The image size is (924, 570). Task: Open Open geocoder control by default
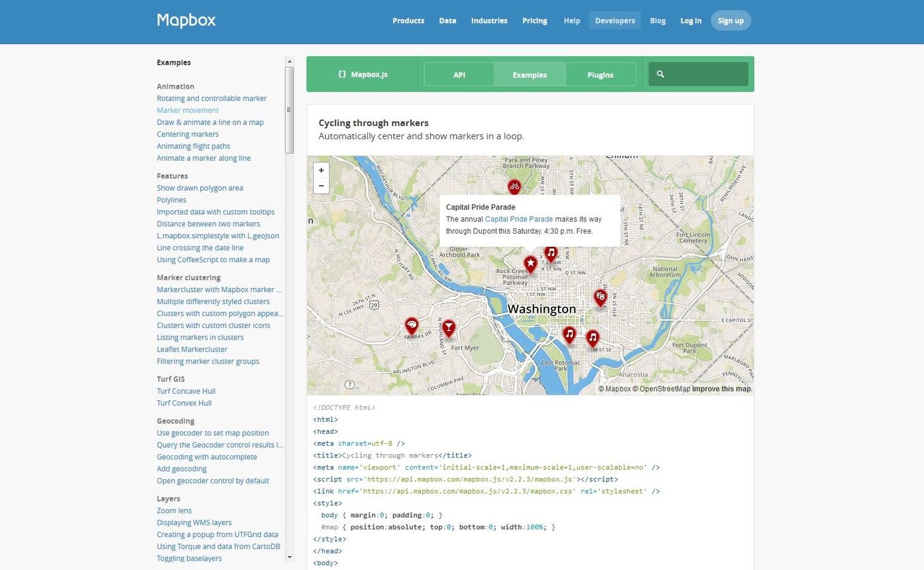click(x=213, y=481)
